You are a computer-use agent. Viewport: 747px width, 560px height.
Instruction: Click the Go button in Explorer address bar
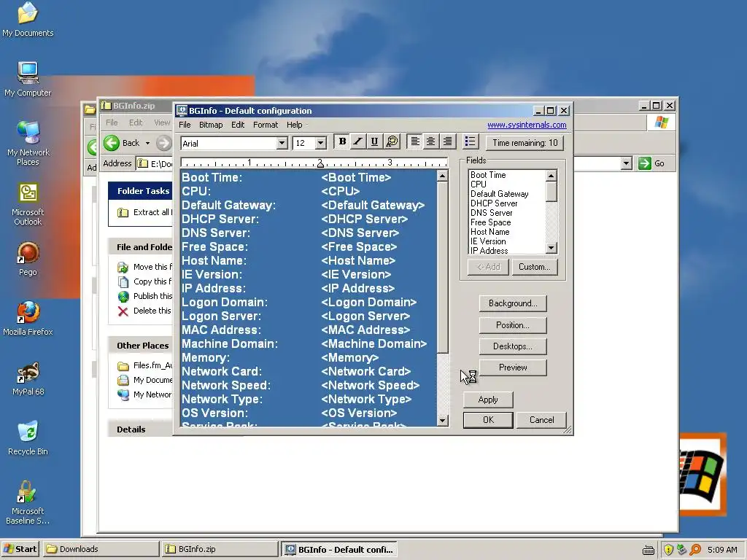point(651,163)
